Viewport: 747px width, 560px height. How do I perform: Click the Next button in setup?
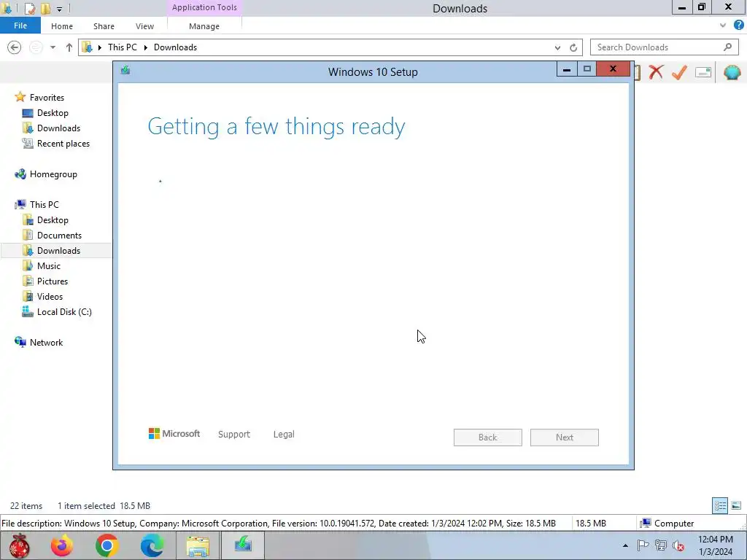[564, 437]
